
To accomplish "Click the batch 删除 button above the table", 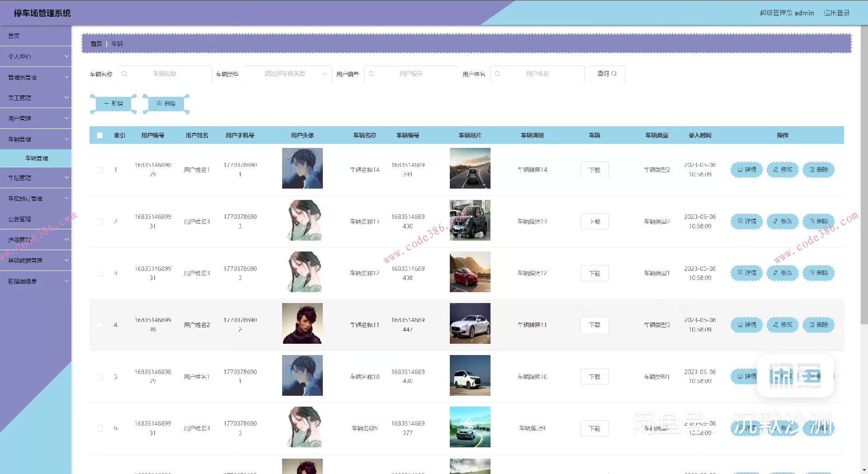I will point(166,104).
